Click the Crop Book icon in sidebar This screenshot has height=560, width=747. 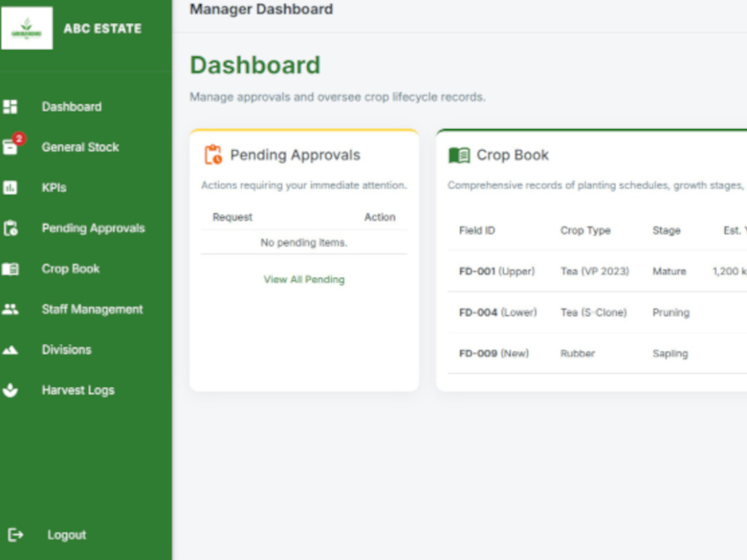(x=10, y=269)
